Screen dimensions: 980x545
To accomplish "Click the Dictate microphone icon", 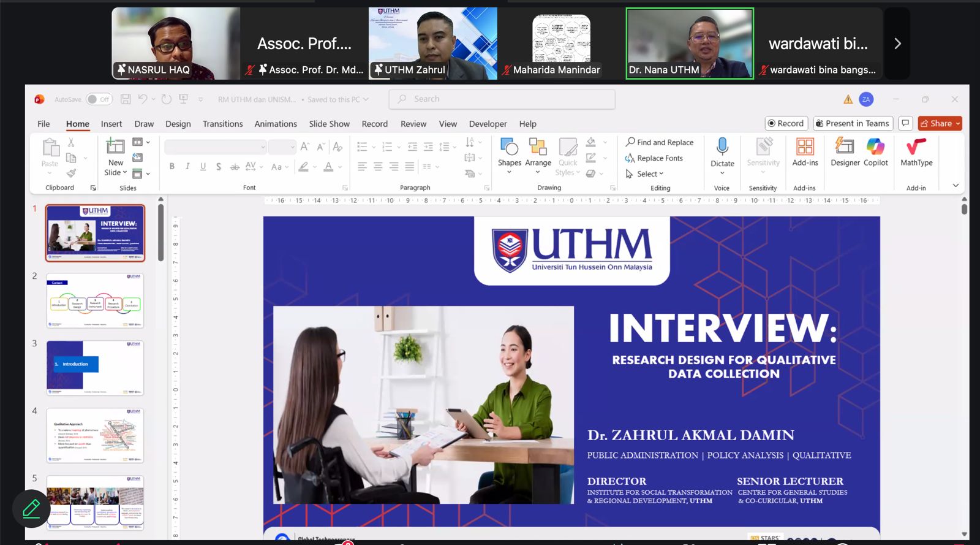I will coord(722,147).
